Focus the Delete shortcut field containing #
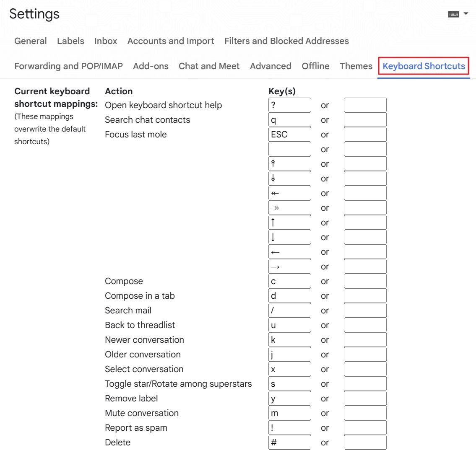This screenshot has width=476, height=450. [290, 442]
